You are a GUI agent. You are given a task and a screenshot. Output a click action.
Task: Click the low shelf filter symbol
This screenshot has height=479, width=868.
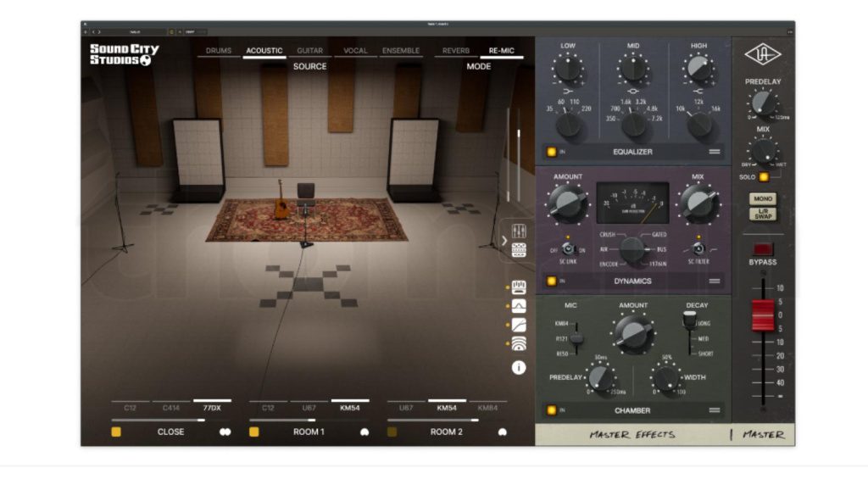coord(568,91)
